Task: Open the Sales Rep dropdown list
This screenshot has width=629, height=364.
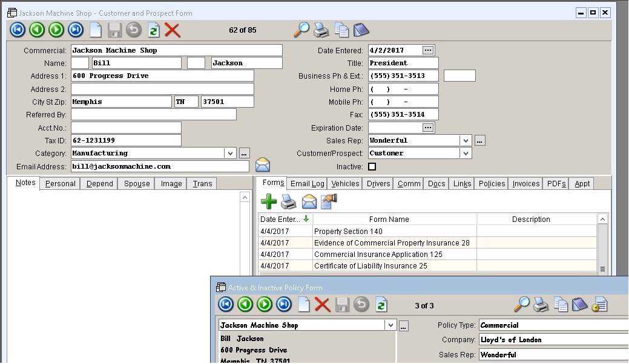Action: tap(465, 141)
